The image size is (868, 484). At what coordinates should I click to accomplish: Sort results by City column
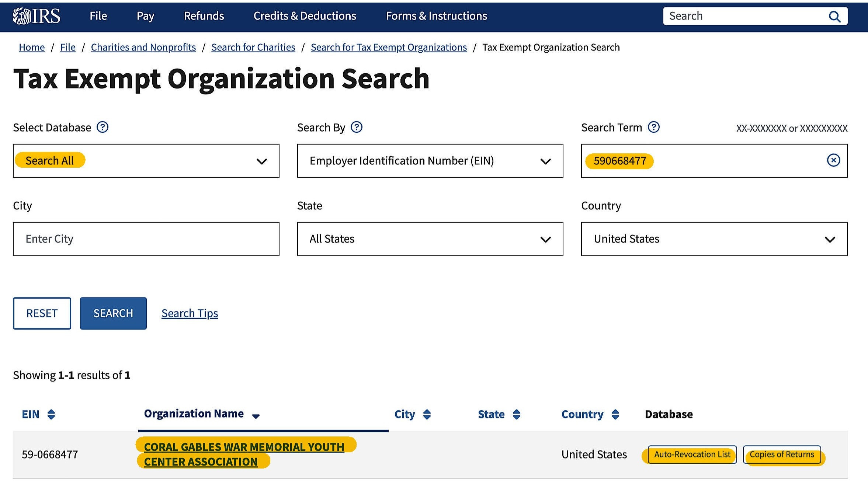(412, 414)
